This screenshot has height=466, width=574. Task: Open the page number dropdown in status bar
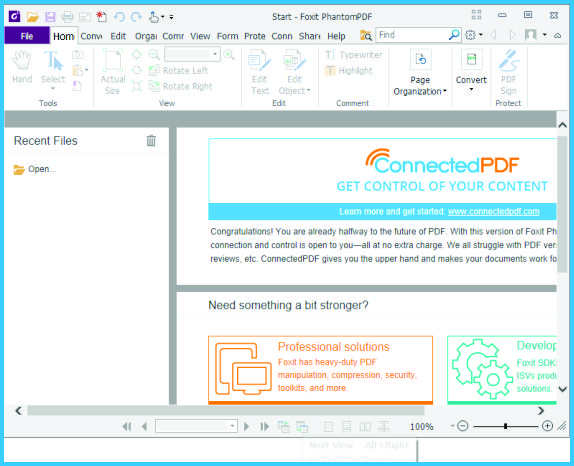(232, 426)
